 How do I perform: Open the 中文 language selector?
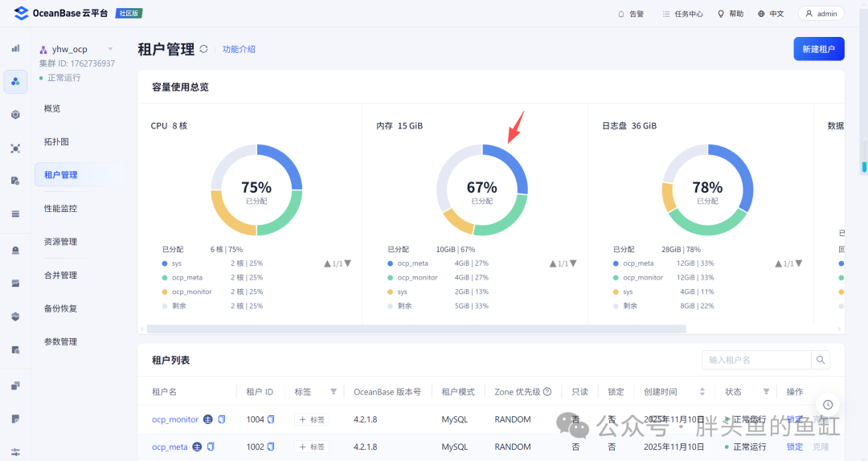click(771, 14)
